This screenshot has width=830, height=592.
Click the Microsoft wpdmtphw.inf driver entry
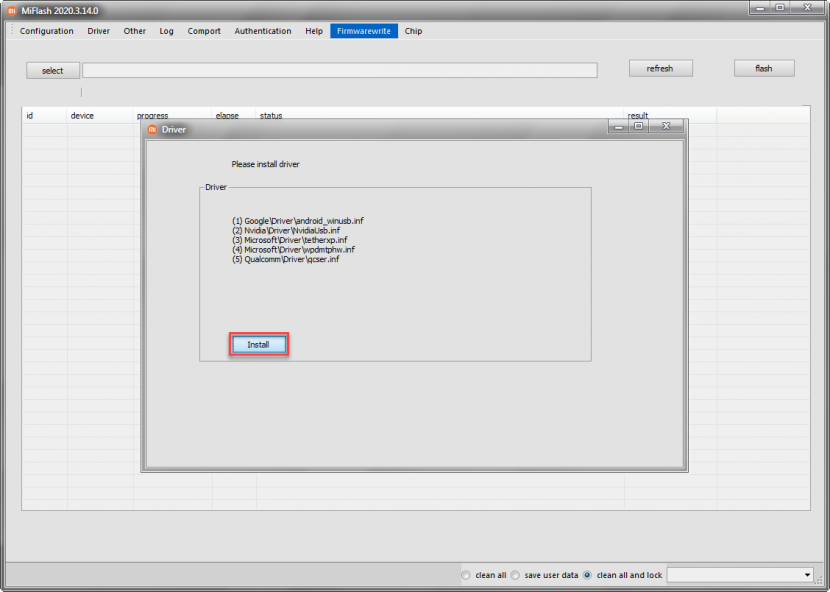click(x=293, y=249)
